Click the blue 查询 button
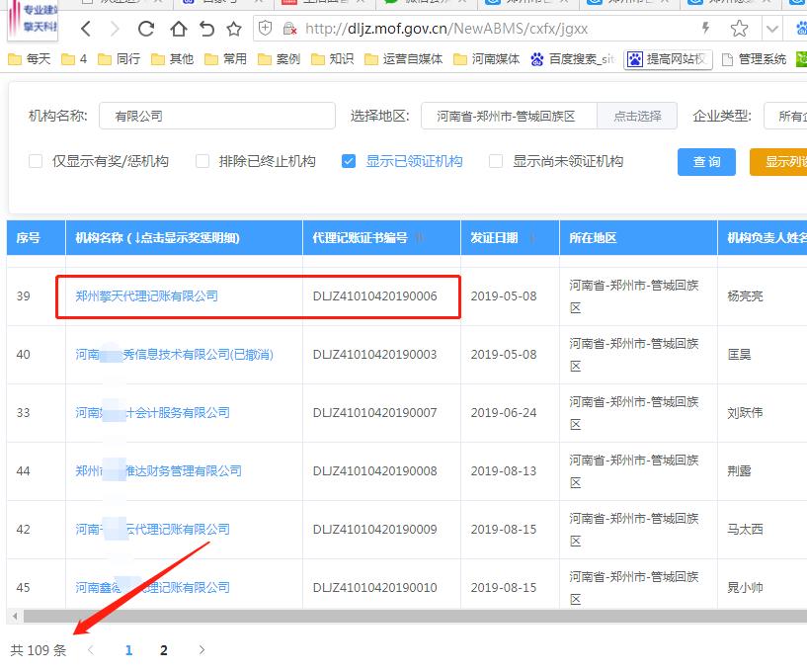The height and width of the screenshot is (672, 807). pyautogui.click(x=706, y=162)
